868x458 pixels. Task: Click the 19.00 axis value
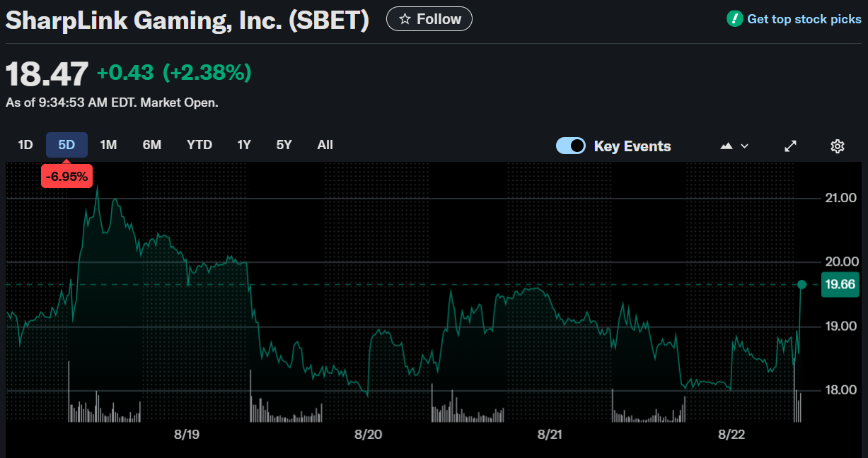(x=841, y=326)
